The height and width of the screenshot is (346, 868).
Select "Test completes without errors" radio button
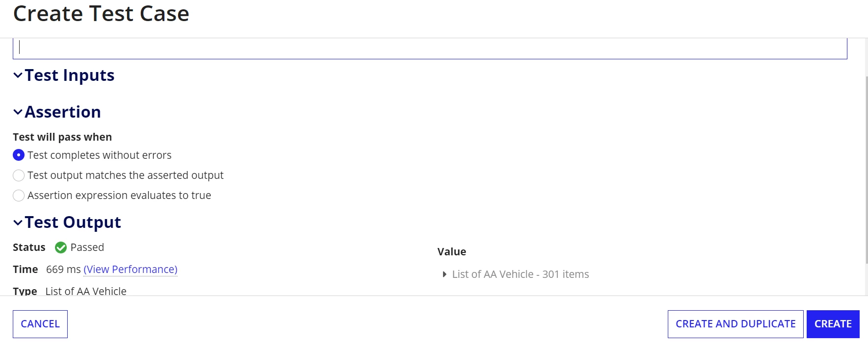(19, 155)
